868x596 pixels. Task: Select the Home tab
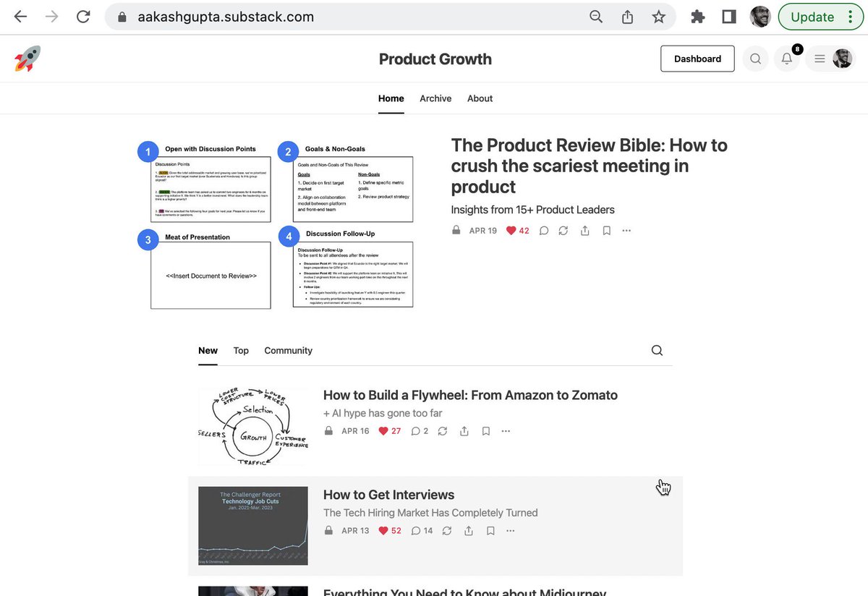pos(391,98)
